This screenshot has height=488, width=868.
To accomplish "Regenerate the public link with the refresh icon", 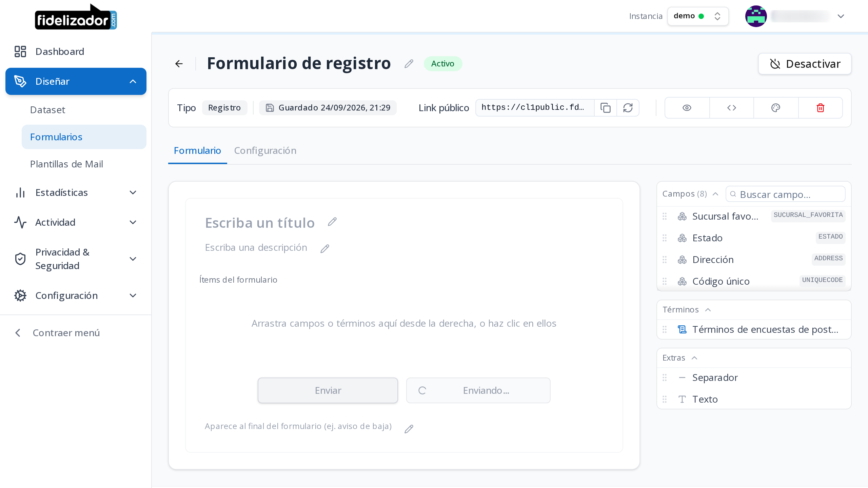I will [628, 108].
